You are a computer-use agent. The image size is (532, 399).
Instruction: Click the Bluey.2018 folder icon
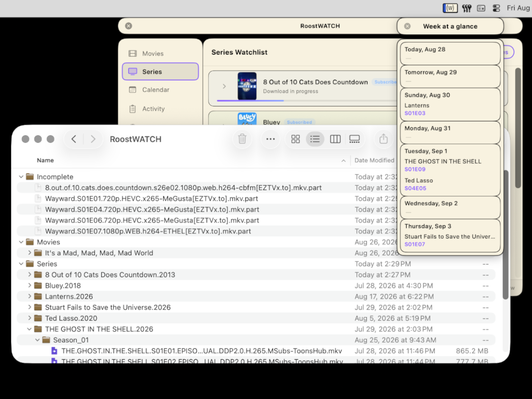click(x=38, y=285)
